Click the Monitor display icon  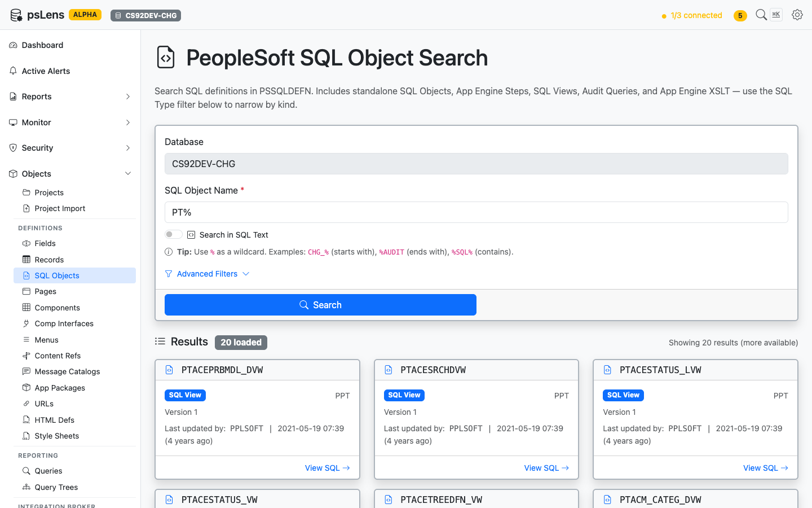[13, 122]
